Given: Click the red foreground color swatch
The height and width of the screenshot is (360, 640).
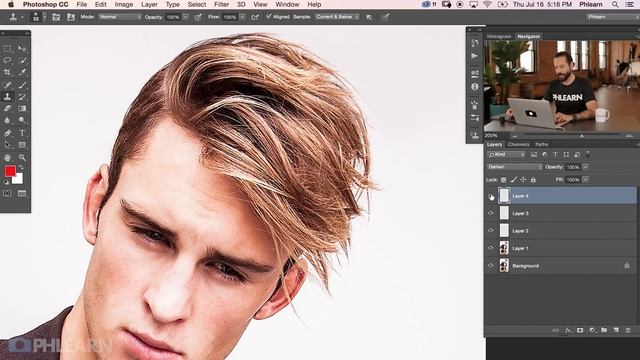Looking at the screenshot, I should 10,171.
